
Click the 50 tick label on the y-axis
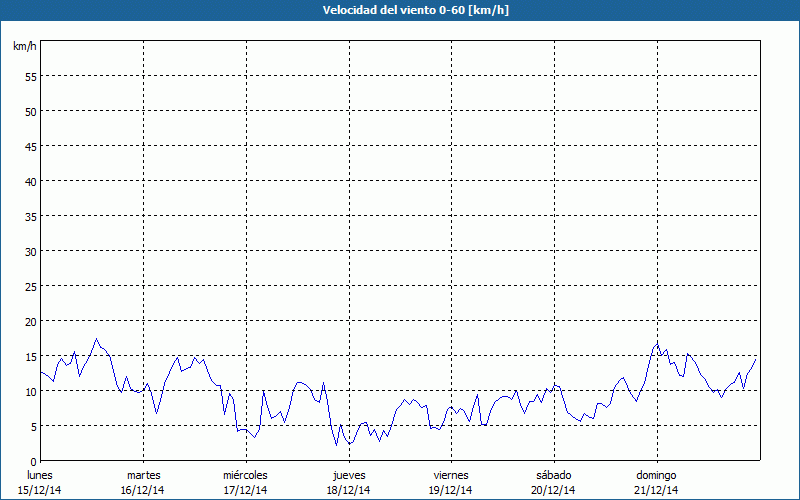point(30,111)
